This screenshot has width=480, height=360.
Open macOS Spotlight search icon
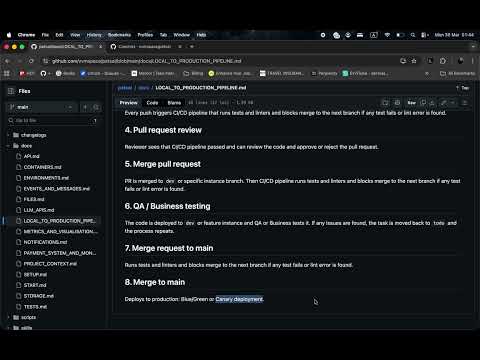point(413,35)
